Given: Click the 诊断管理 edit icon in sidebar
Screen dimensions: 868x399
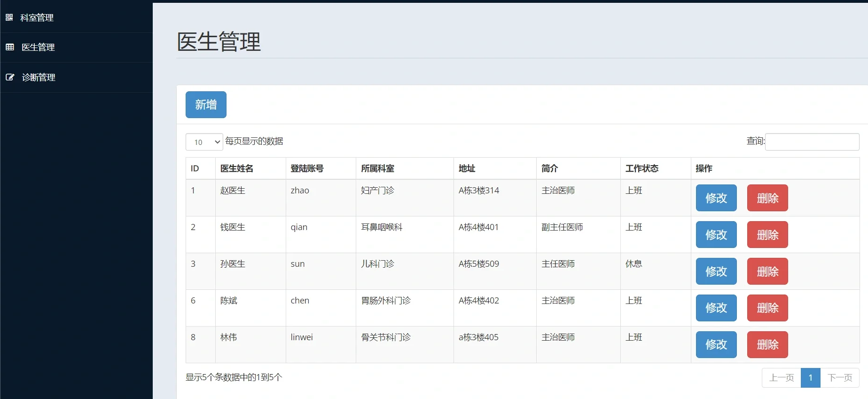Looking at the screenshot, I should click(10, 77).
